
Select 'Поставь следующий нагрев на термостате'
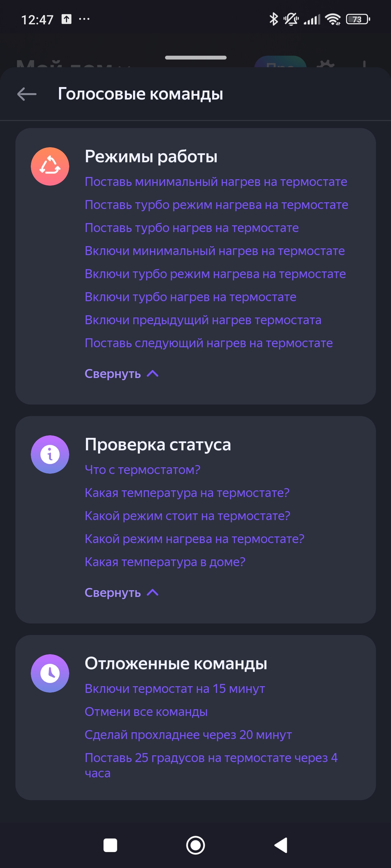(209, 343)
